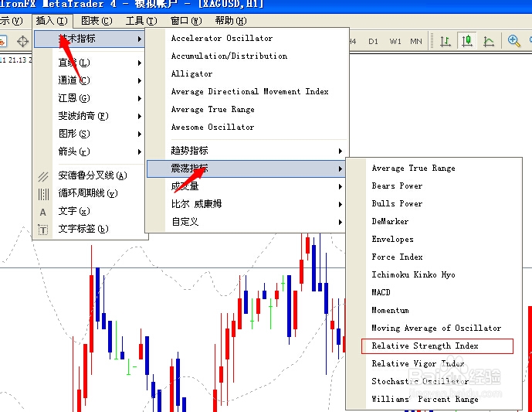Select Moving Average of Oscillator

434,329
